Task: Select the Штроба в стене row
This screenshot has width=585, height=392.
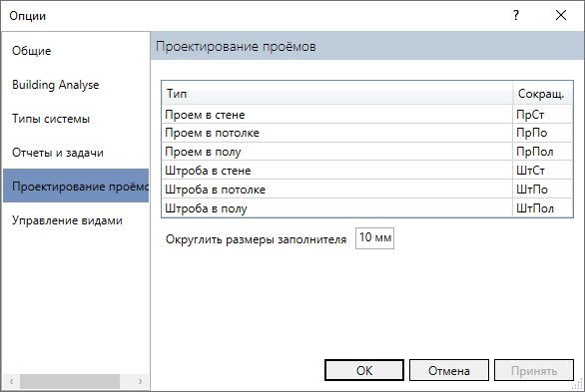Action: point(367,171)
